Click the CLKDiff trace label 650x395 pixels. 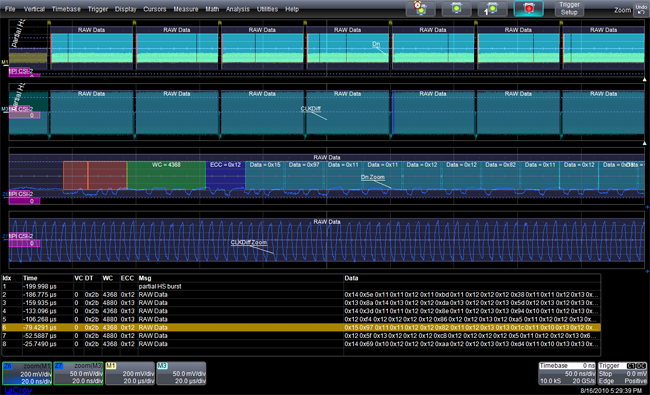311,109
